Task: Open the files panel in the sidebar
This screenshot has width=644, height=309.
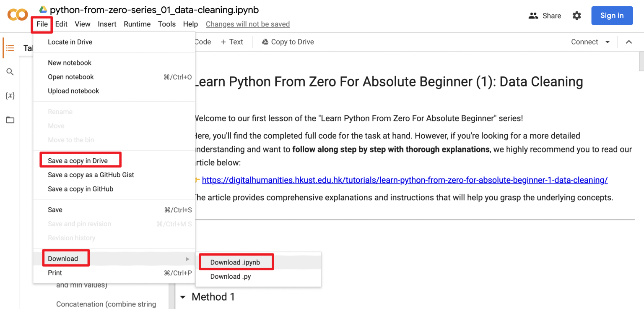Action: point(10,120)
